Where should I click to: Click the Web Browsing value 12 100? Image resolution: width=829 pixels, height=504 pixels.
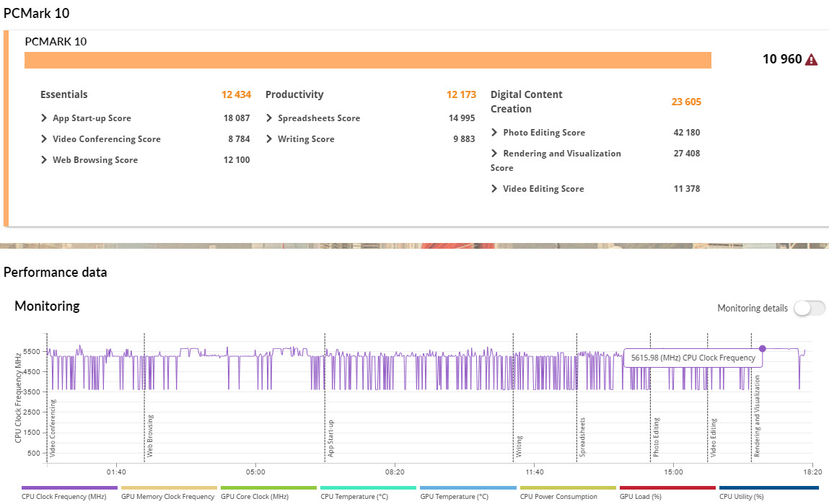click(237, 159)
